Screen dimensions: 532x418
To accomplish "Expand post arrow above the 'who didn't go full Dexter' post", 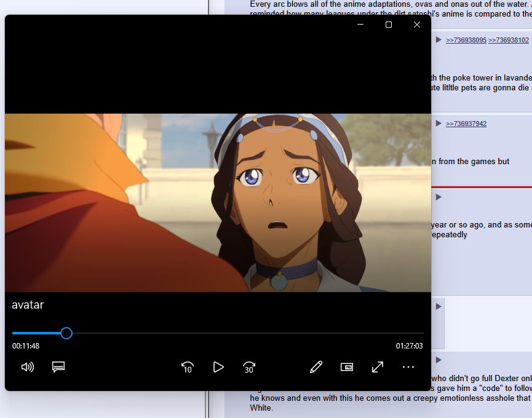I will (x=439, y=360).
